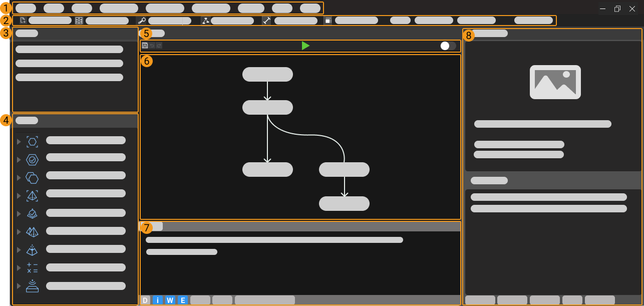Viewport: 644px width, 306px height.
Task: Expand the dotted-top pyramid category row
Action: click(19, 250)
